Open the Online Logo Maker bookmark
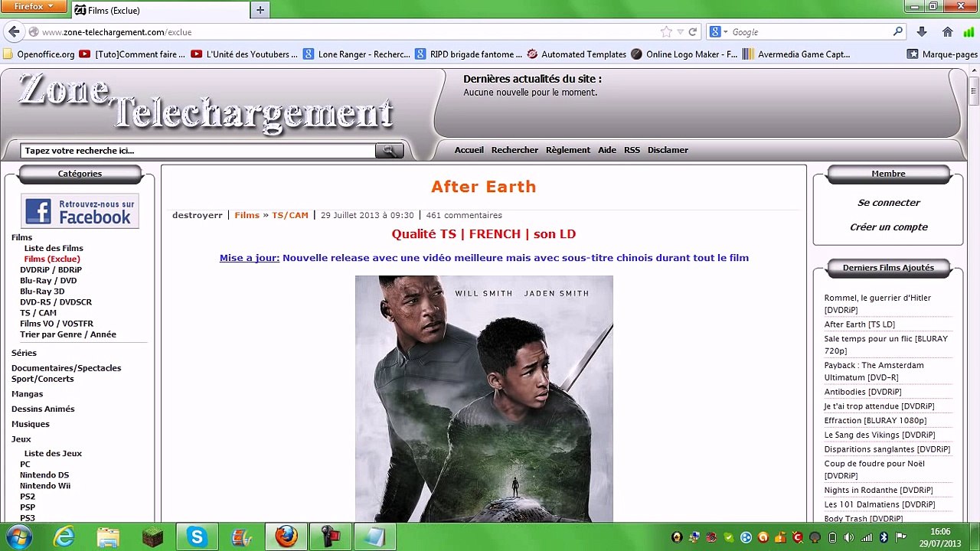Image resolution: width=980 pixels, height=551 pixels. coord(684,54)
